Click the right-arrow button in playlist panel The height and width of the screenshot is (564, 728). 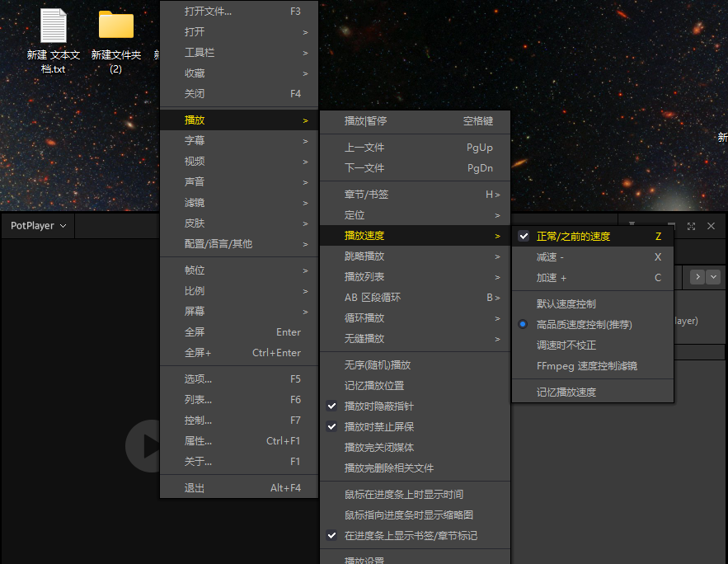click(697, 277)
